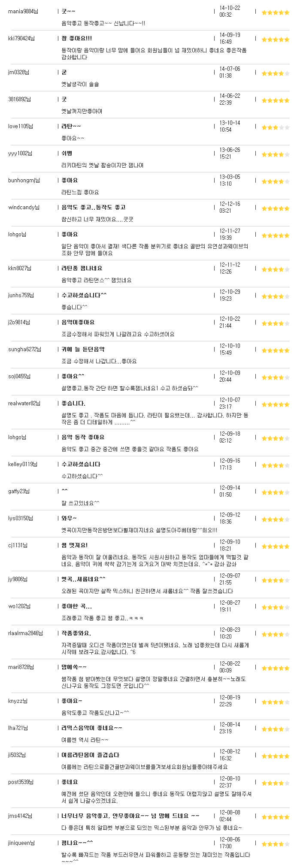Click the star rating of mania9884's review
Screen dimensions: 300x868
click(x=276, y=12)
